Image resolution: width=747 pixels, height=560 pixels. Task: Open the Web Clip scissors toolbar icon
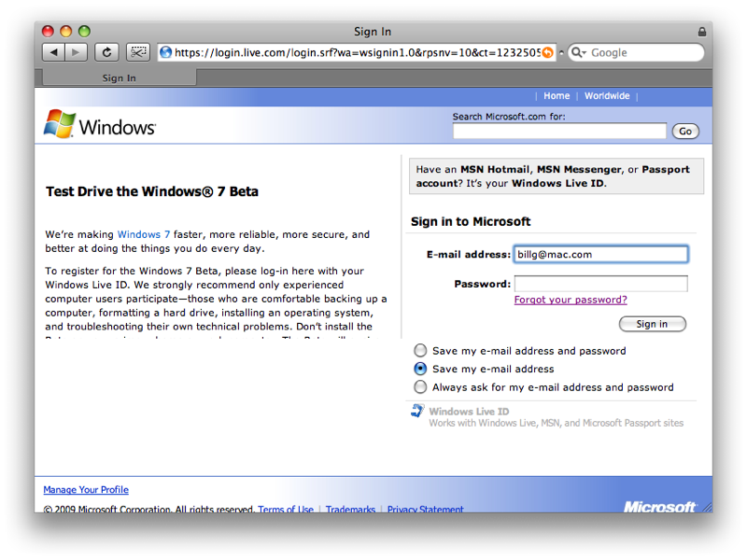(138, 52)
